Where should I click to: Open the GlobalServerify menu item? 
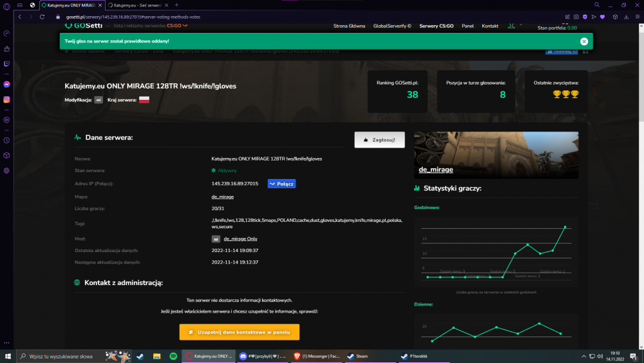pyautogui.click(x=392, y=26)
